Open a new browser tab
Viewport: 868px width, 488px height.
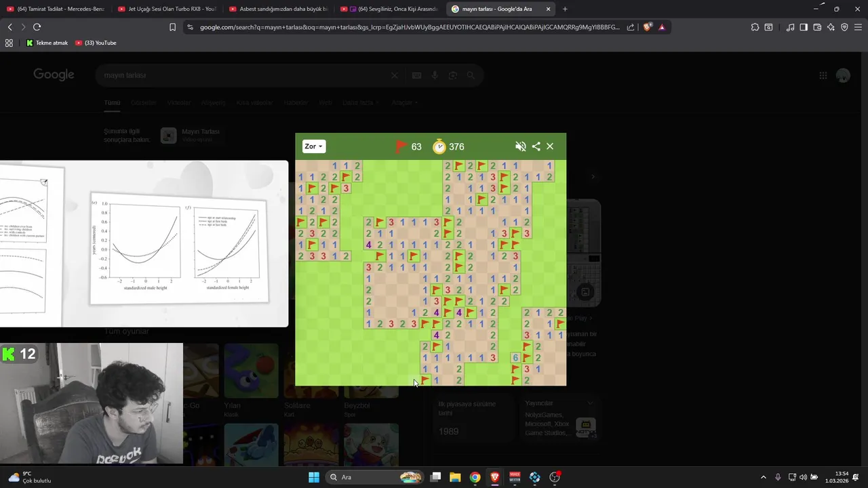[x=565, y=9]
